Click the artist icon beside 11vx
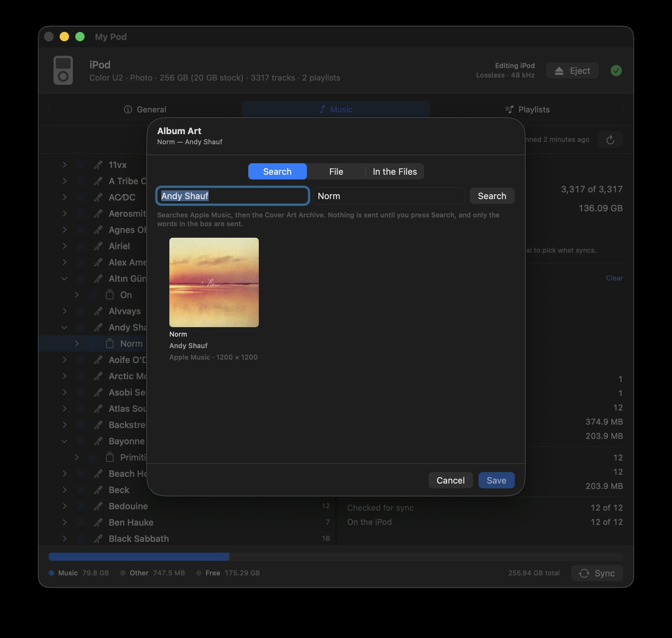This screenshot has height=638, width=672. 98,165
